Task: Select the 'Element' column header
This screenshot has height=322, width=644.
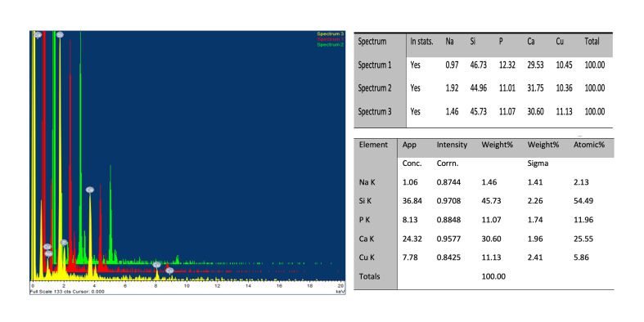Action: [373, 145]
